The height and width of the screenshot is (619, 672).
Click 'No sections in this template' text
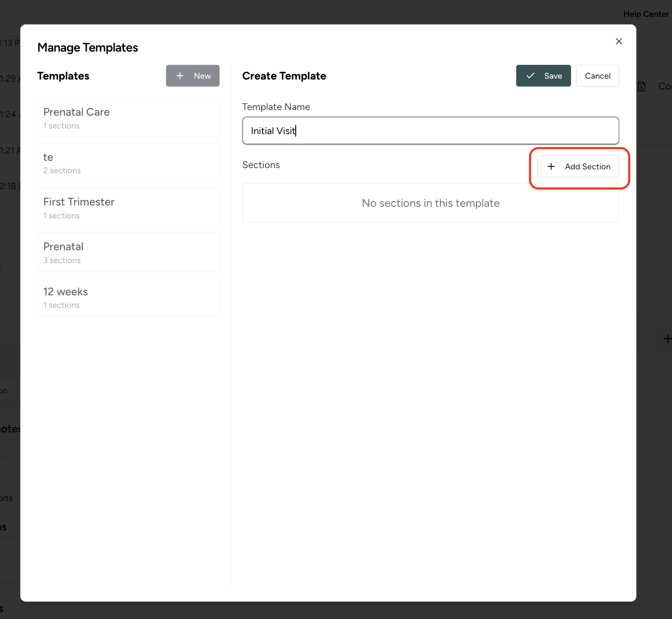point(431,203)
